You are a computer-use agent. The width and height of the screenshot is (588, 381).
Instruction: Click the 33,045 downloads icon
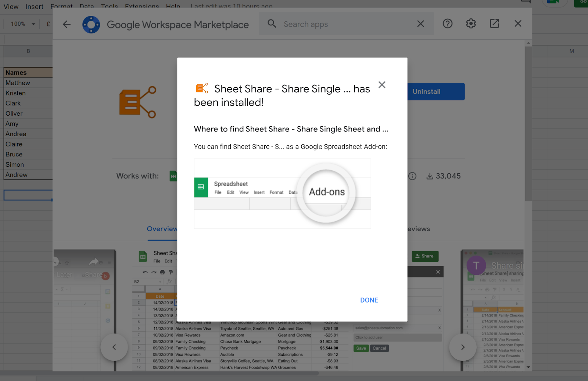tap(430, 176)
